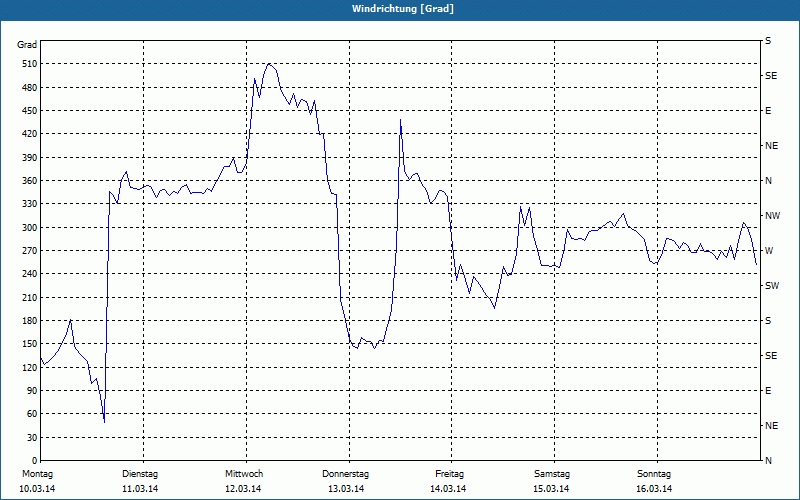Click the 'NW' compass direction label
Viewport: 800px width, 500px height.
click(773, 216)
